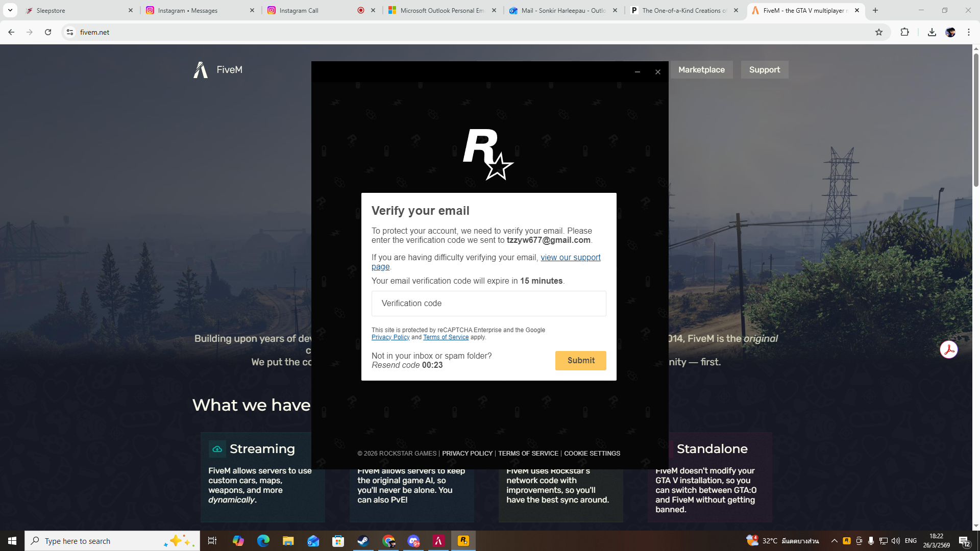
Task: Reload the fivem.net page
Action: pyautogui.click(x=48, y=32)
